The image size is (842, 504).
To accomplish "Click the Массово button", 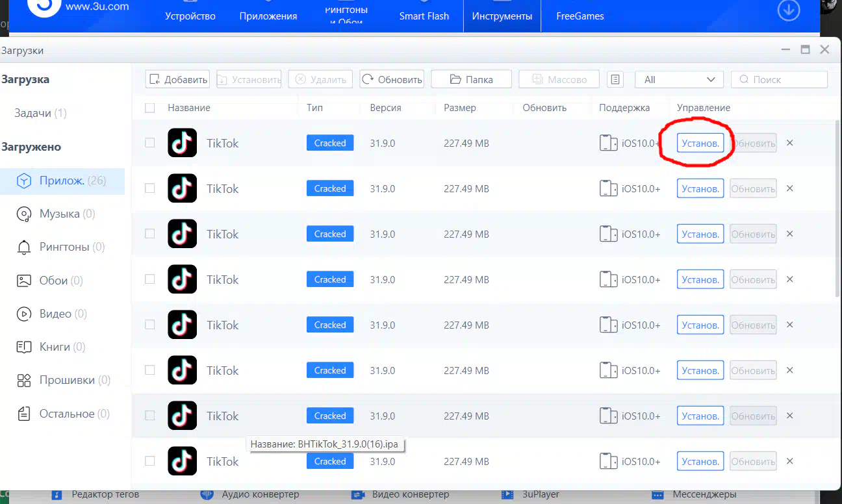I will tap(559, 79).
